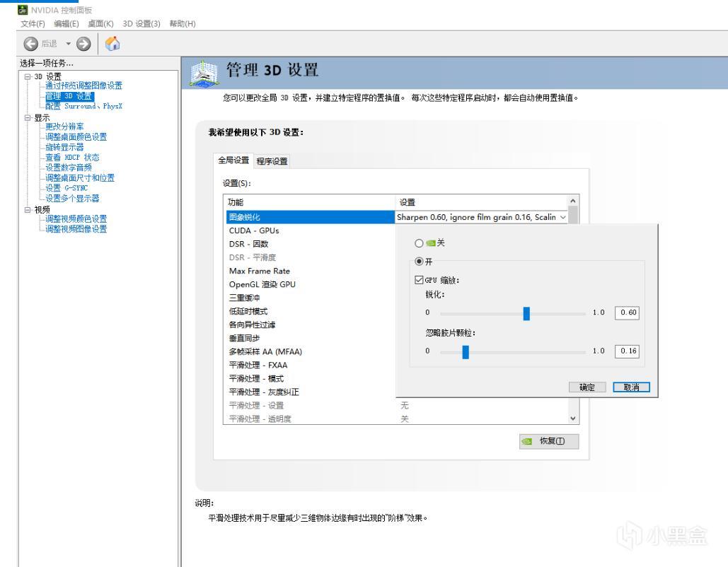Click the Back arrow toolbar icon
The image size is (728, 567).
click(x=30, y=44)
